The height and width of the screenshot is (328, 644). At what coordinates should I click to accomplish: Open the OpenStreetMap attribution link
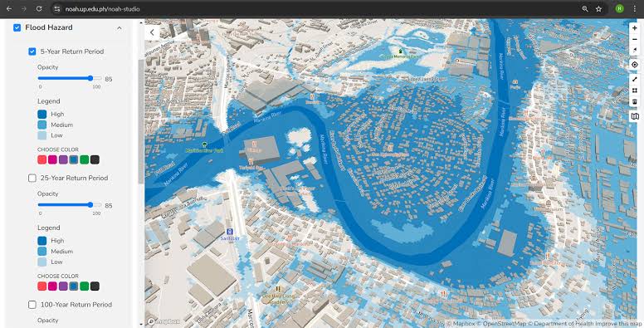(500, 324)
